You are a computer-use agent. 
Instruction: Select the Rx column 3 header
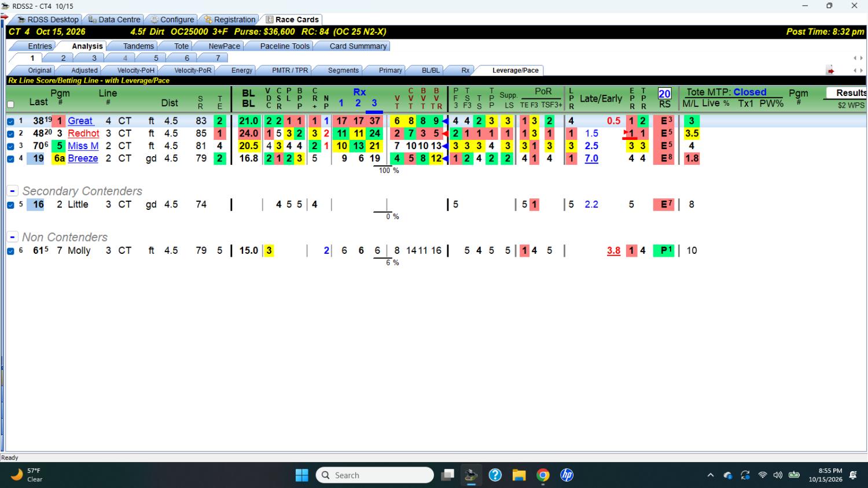(x=374, y=103)
